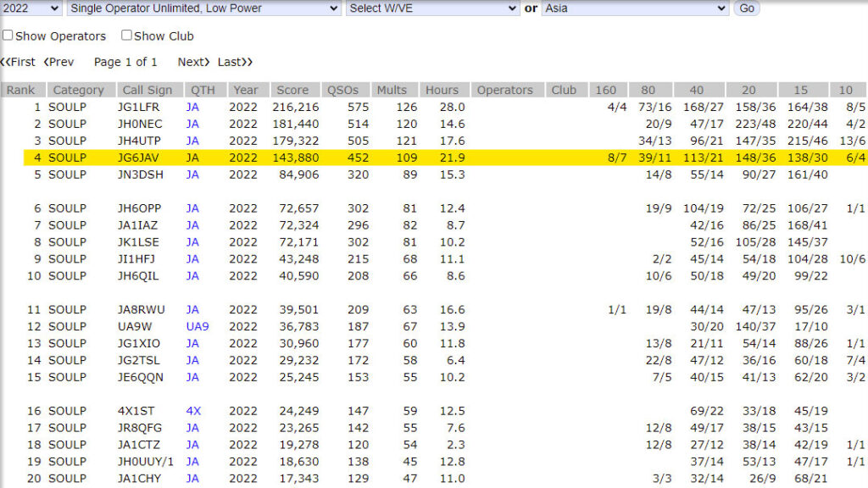
Task: Open the year 2022 dropdown
Action: [x=31, y=8]
